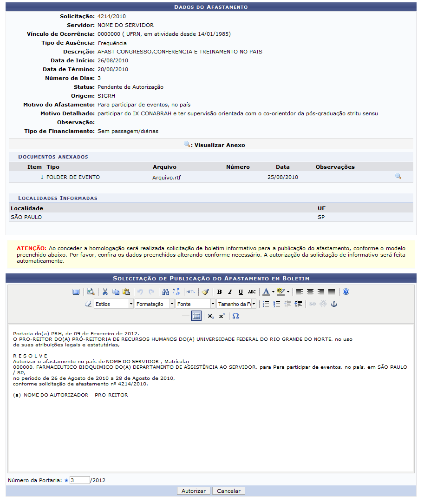424x504 pixels.
Task: Select the end date 28/08/2010
Action: coord(113,69)
